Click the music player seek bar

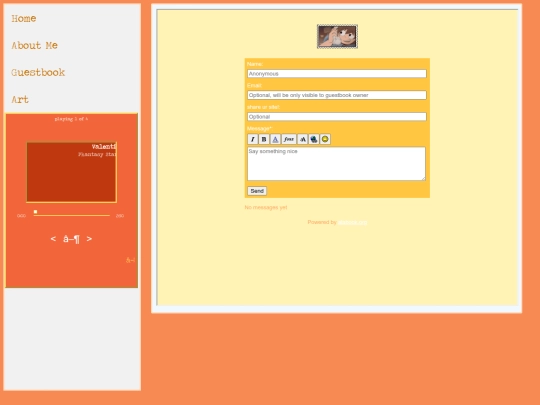72,215
